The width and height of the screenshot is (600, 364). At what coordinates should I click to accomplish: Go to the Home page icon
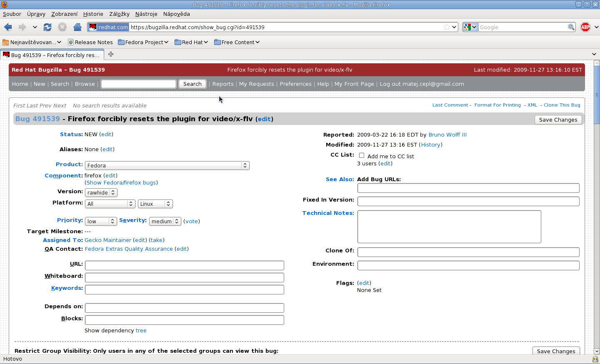click(77, 27)
